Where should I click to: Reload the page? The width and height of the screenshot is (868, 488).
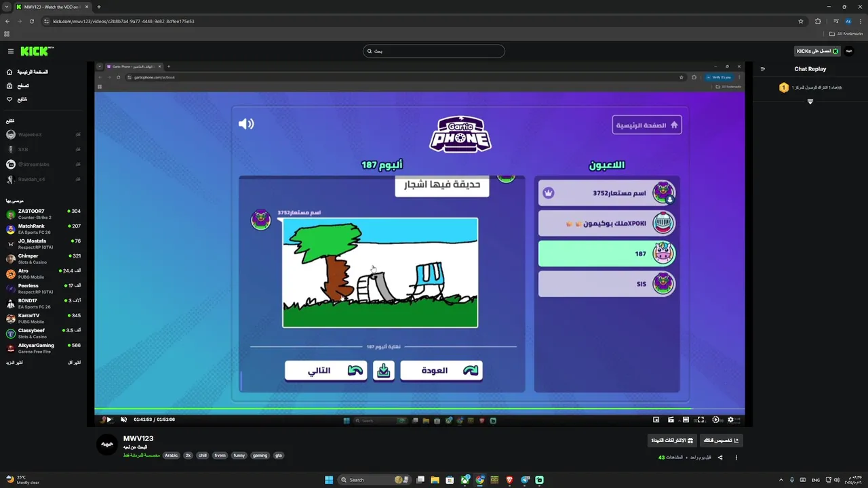(31, 21)
